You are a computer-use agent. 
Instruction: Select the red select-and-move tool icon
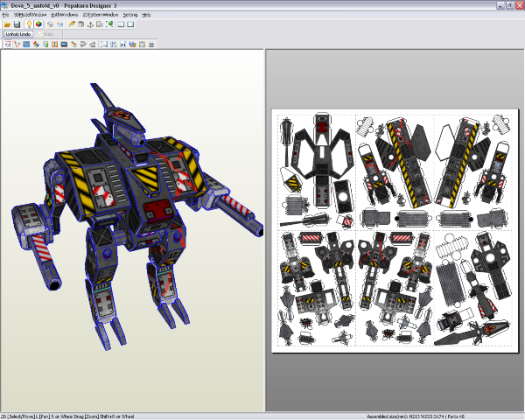tap(8, 45)
